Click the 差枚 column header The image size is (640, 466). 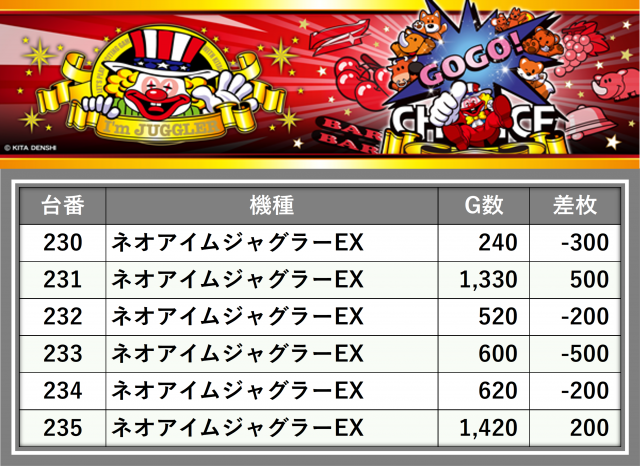point(575,206)
